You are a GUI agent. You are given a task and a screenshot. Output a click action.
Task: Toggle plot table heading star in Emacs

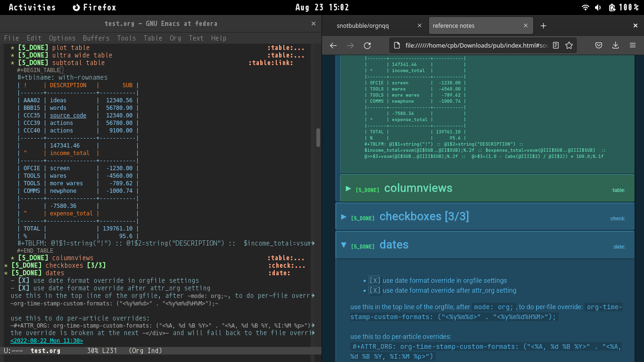(13, 48)
